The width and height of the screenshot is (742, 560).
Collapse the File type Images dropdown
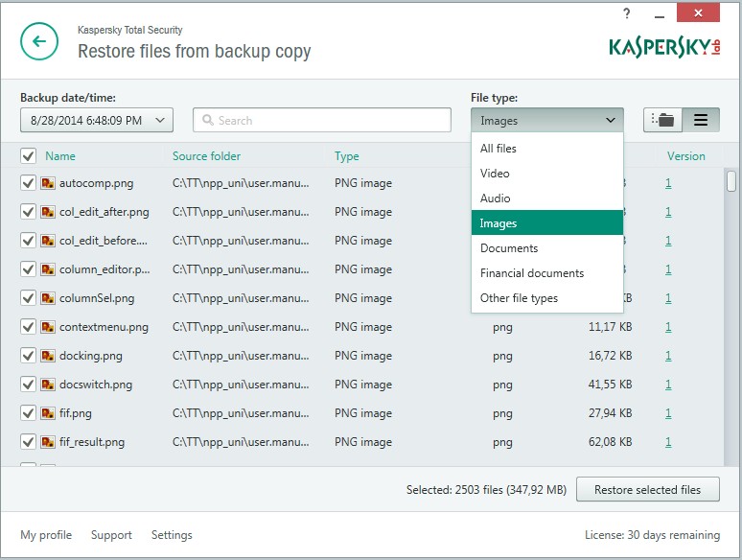pos(547,120)
